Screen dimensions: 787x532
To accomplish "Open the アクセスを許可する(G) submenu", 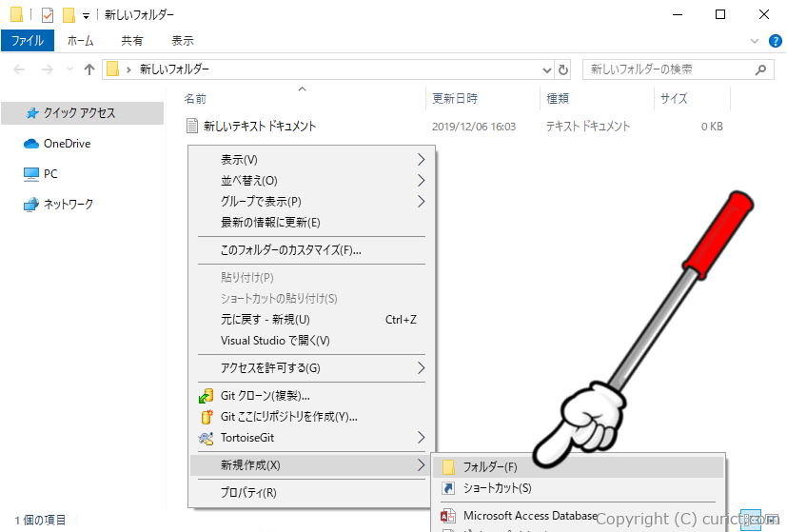I will coord(311,368).
